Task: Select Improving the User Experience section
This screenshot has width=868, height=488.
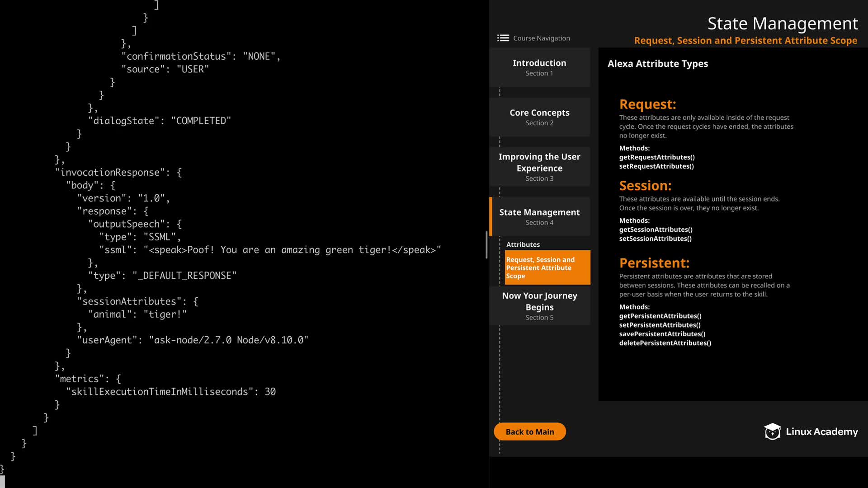Action: (539, 167)
